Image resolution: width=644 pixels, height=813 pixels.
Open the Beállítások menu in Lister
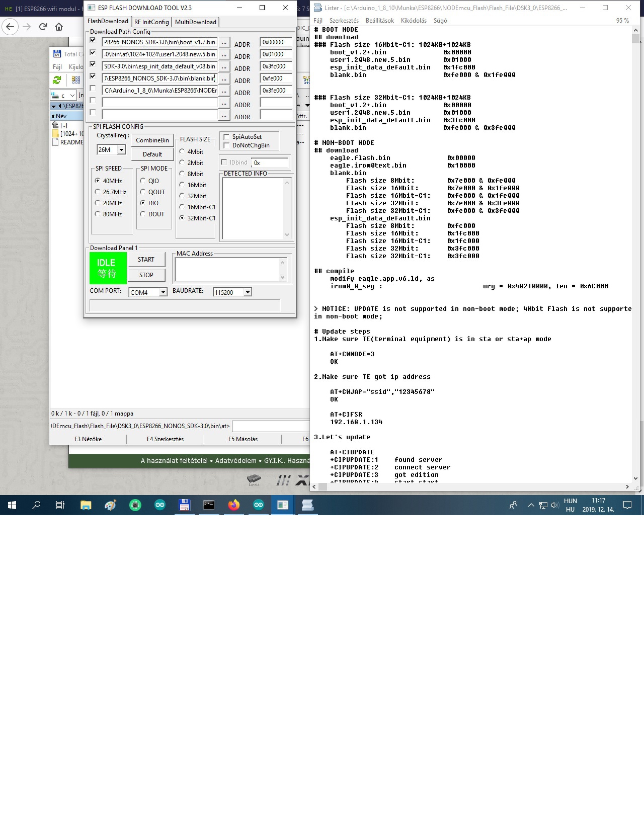pyautogui.click(x=380, y=21)
